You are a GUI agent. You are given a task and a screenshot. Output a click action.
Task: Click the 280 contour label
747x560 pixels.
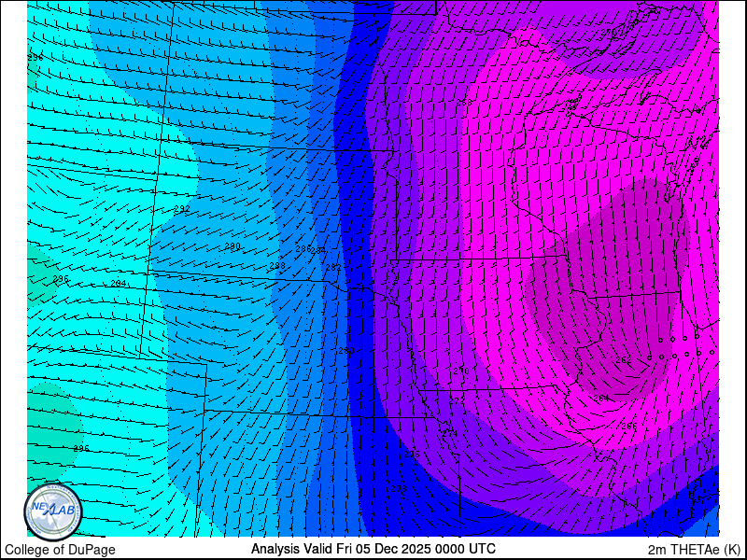tap(346, 351)
